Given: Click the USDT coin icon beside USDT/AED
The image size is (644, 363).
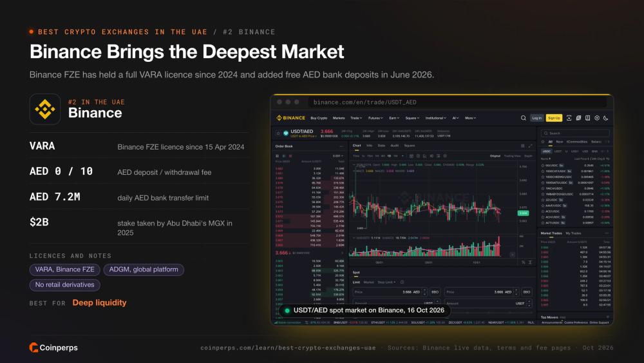Looking at the screenshot, I should pyautogui.click(x=286, y=133).
